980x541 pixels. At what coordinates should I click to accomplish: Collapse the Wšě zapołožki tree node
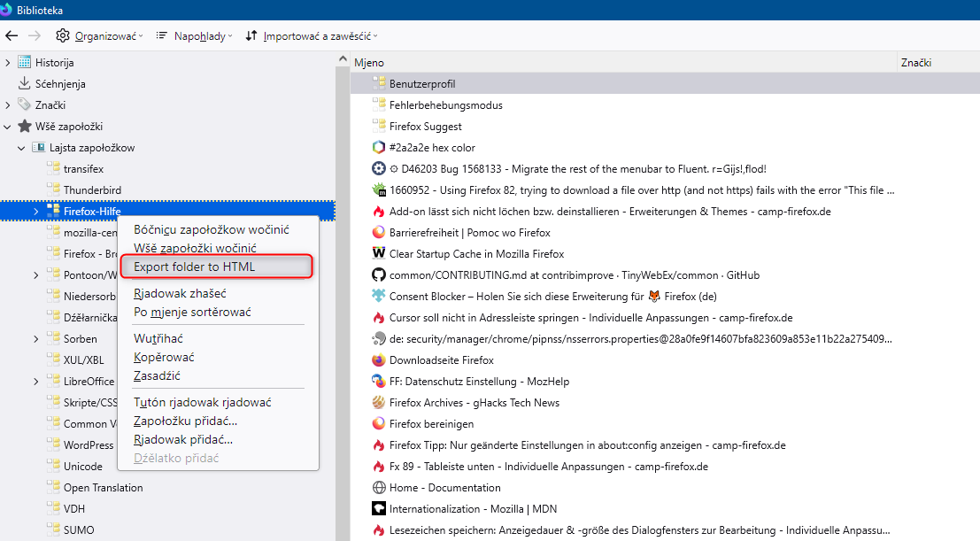pos(8,127)
